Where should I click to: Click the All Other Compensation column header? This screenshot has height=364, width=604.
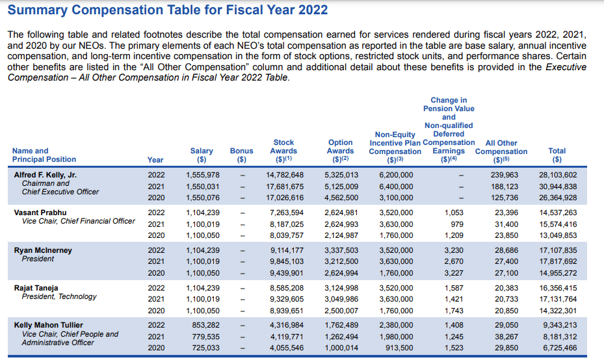501,151
